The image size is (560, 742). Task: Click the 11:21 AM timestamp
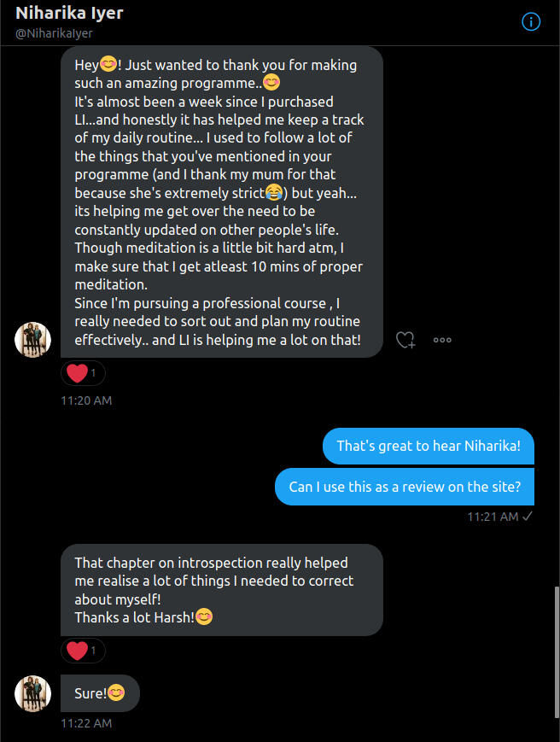tap(493, 517)
